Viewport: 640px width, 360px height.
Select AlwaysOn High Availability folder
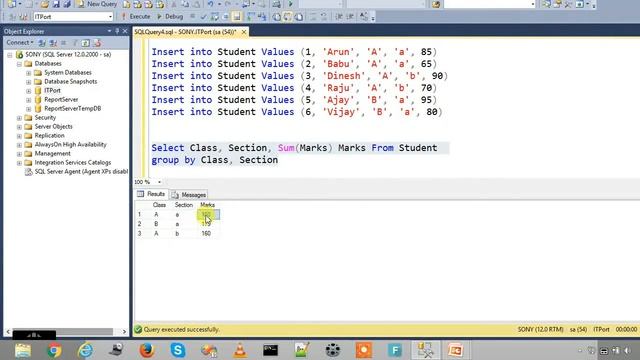70,144
